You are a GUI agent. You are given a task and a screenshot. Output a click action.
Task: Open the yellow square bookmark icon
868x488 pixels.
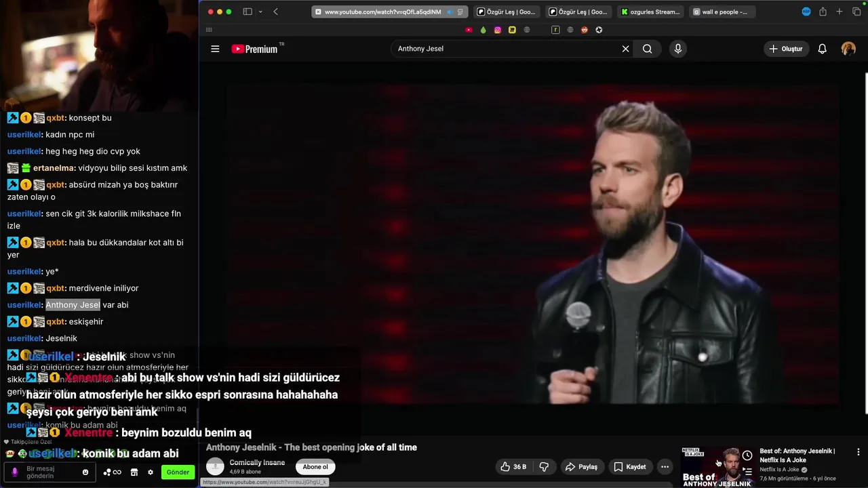[512, 30]
